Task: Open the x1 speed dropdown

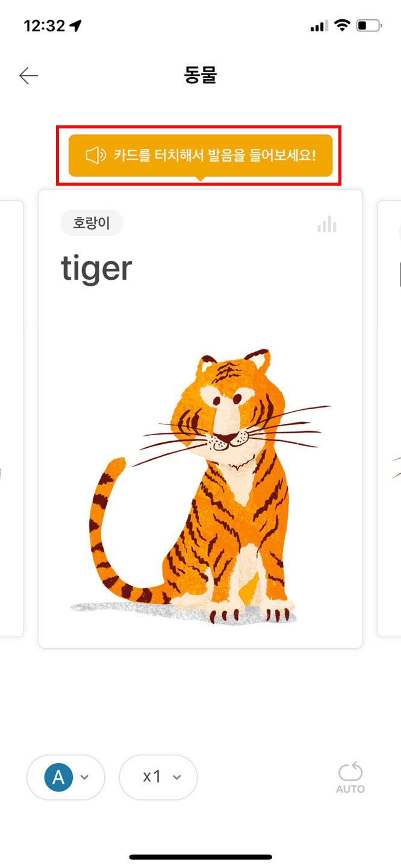Action: (158, 778)
